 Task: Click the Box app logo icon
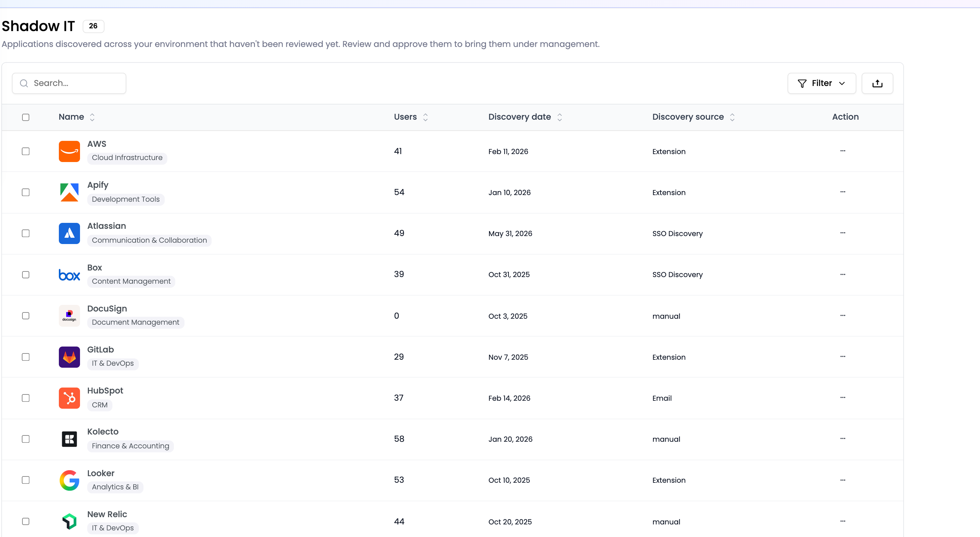(69, 275)
